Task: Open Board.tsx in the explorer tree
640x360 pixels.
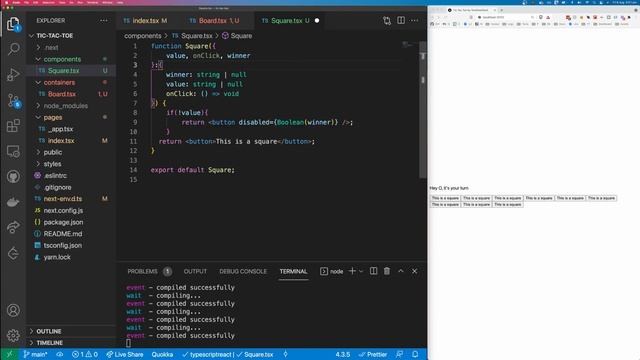Action: pyautogui.click(x=62, y=94)
